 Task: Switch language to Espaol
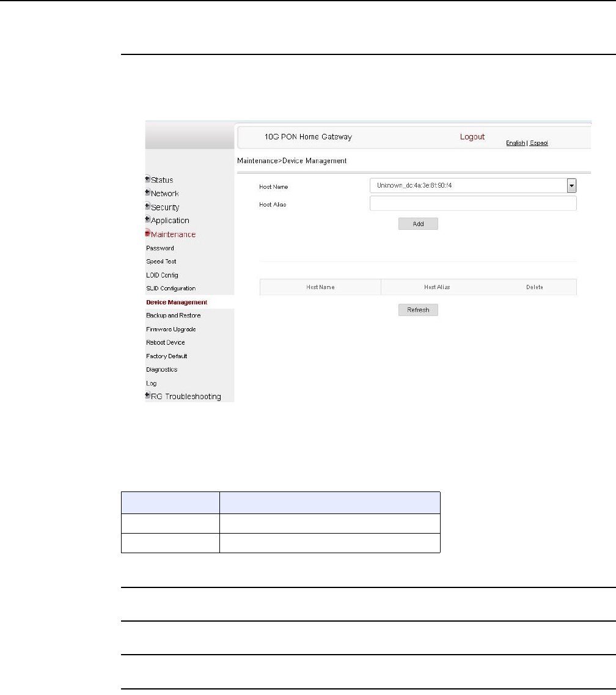pyautogui.click(x=539, y=142)
